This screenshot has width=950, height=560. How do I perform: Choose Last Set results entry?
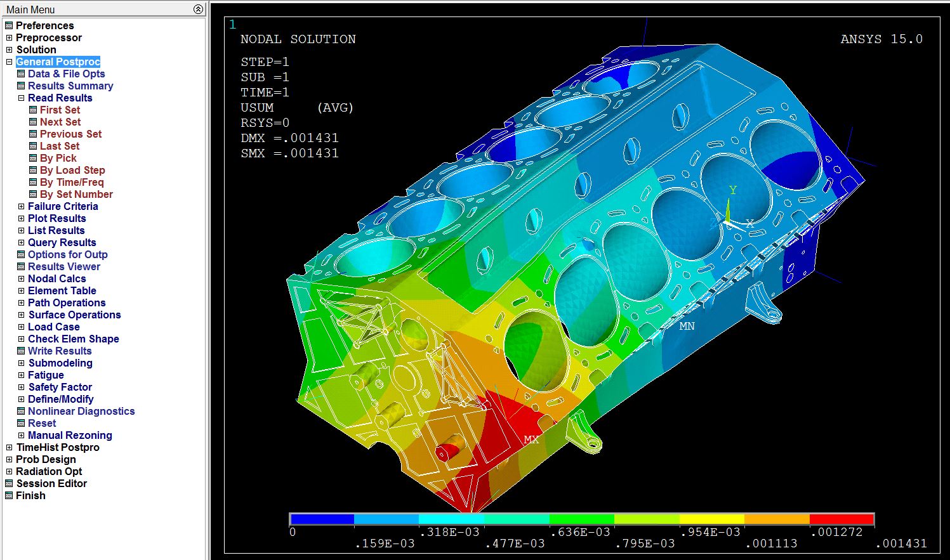pos(59,147)
